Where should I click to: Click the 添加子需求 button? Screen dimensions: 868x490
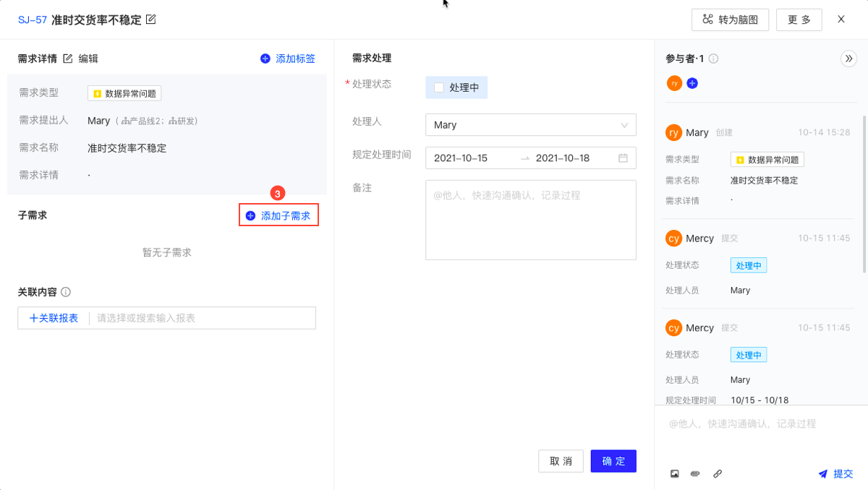279,215
